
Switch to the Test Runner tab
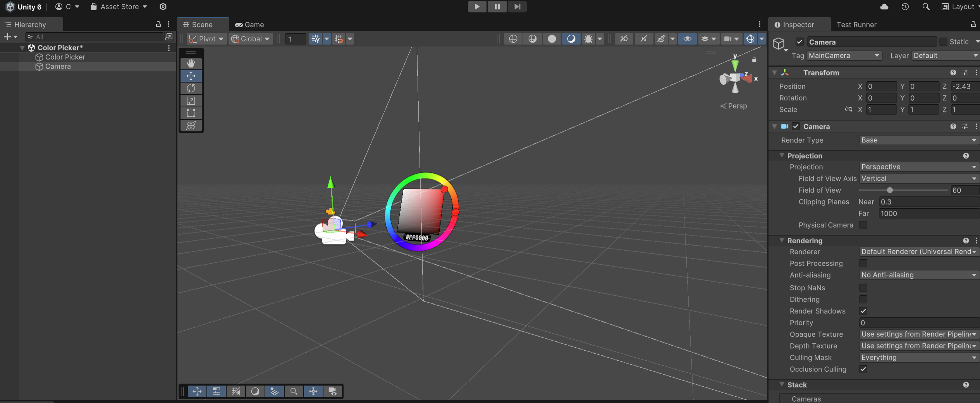tap(856, 24)
